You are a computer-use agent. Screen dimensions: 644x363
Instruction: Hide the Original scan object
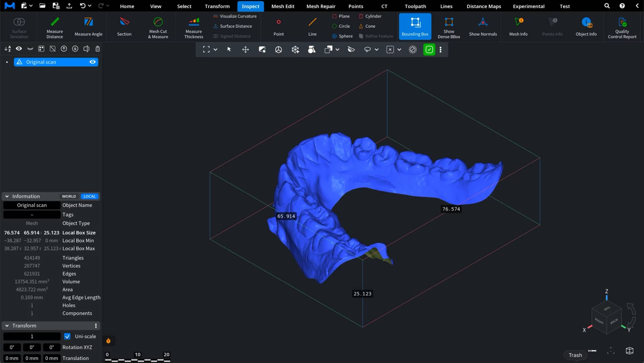coord(93,62)
